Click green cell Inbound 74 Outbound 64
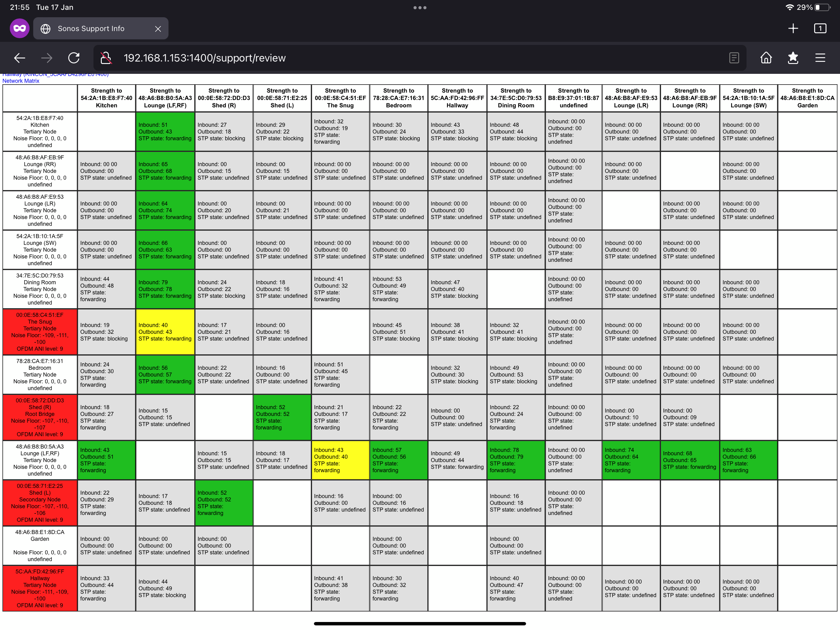Image resolution: width=840 pixels, height=630 pixels. (x=631, y=460)
